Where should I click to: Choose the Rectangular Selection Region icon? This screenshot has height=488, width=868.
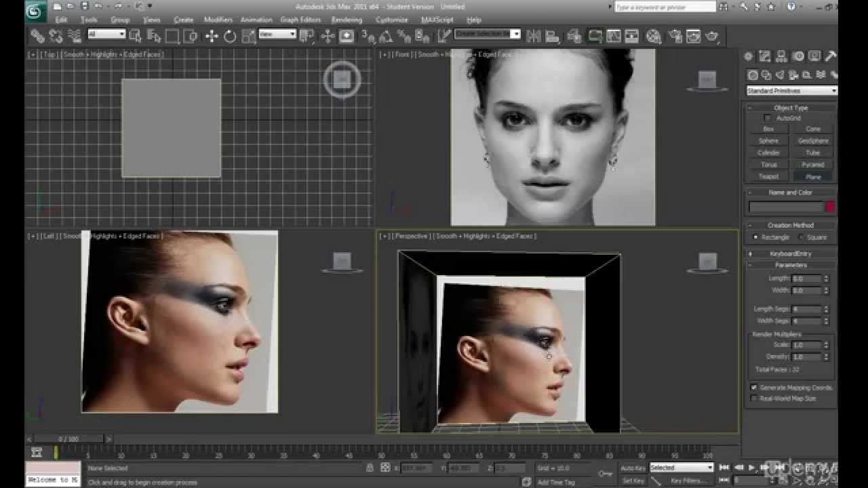coord(172,36)
